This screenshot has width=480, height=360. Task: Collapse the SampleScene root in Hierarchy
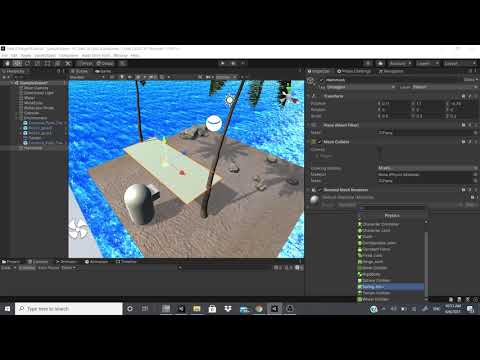tap(12, 83)
